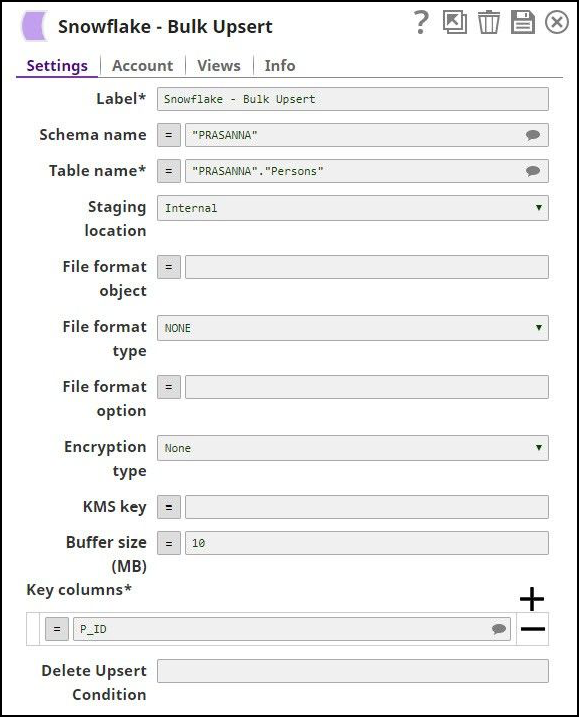Toggle expression button for KMS key
This screenshot has height=717, width=579.
click(169, 507)
